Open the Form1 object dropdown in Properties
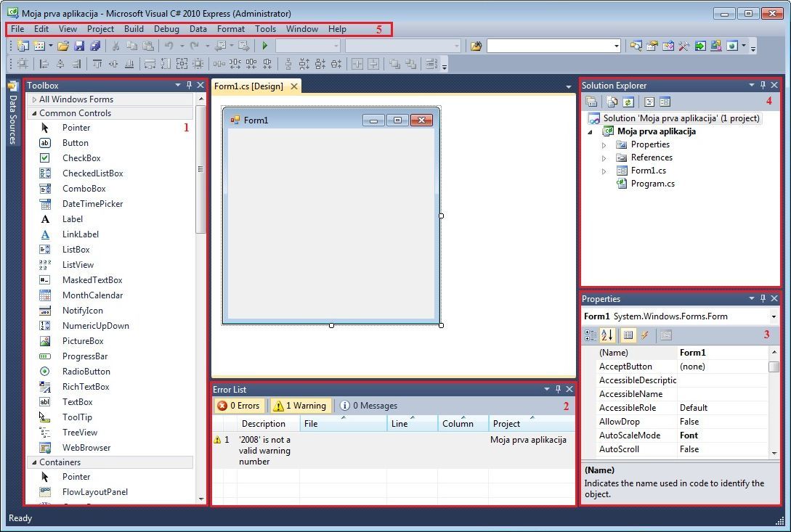 tap(774, 316)
